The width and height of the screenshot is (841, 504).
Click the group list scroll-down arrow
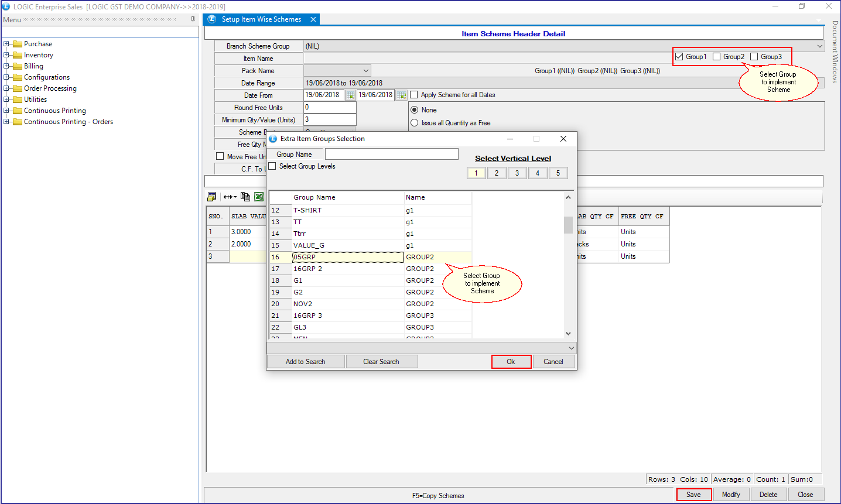pos(568,334)
